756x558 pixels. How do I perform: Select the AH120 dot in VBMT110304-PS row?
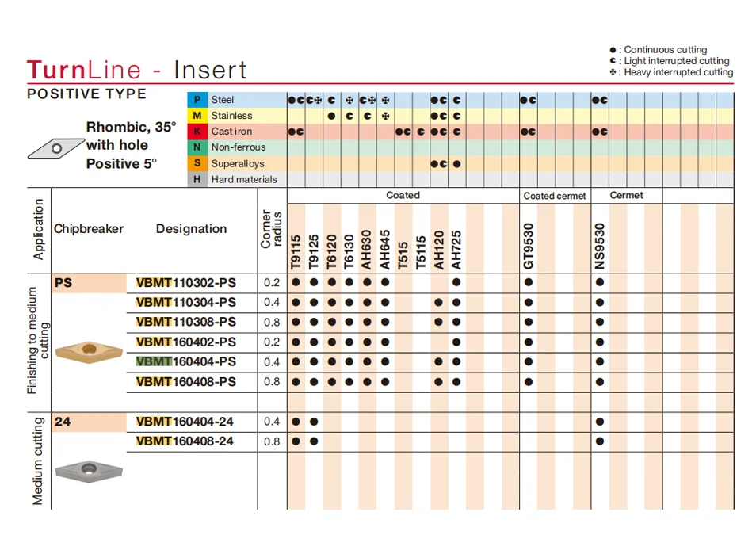[438, 303]
